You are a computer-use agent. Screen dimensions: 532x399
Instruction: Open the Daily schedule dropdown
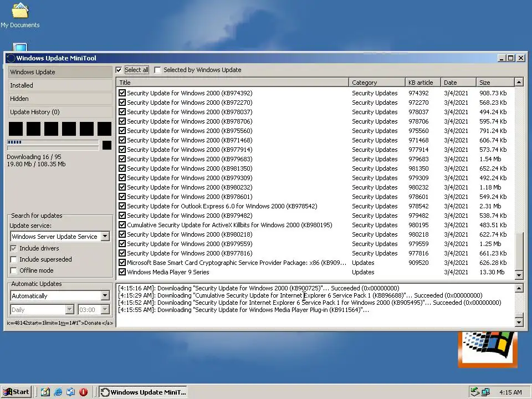70,309
